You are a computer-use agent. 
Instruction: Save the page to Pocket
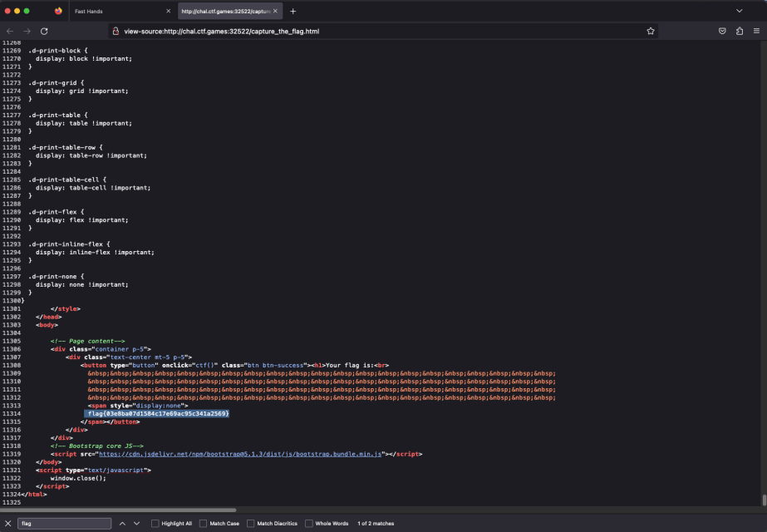[x=721, y=31]
